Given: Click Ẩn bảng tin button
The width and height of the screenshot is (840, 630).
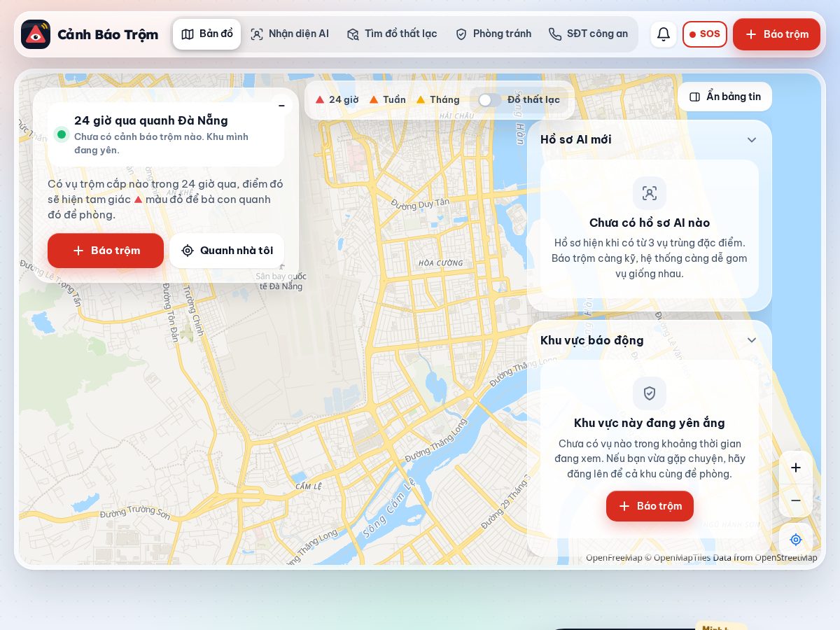Looking at the screenshot, I should point(724,97).
